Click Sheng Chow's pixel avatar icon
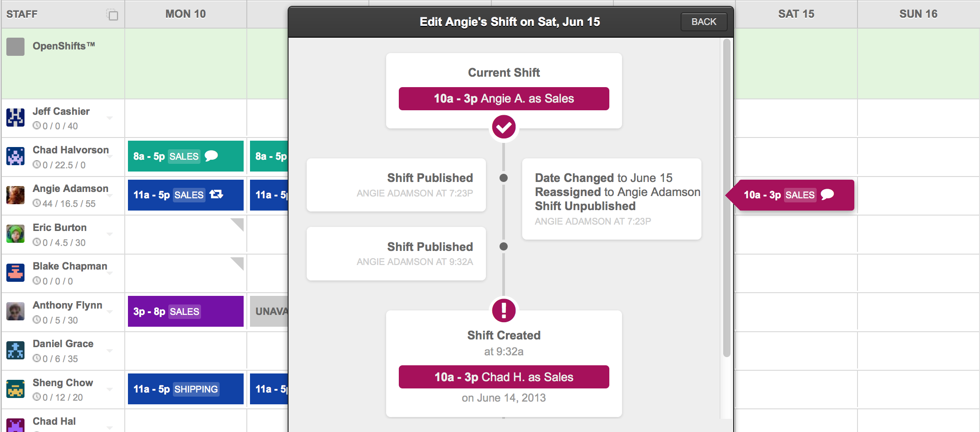This screenshot has height=432, width=980. [15, 389]
